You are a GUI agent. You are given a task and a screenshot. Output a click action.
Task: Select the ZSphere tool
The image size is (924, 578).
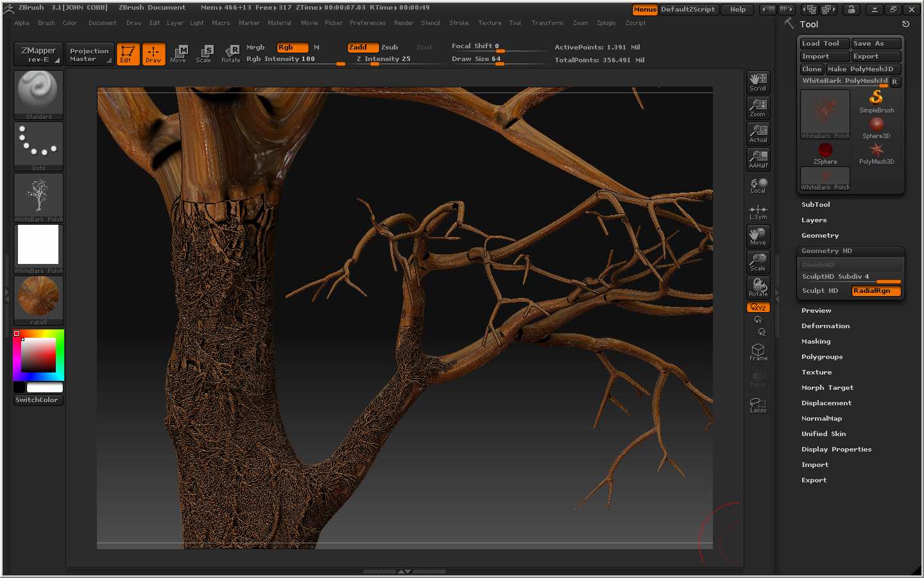(825, 153)
